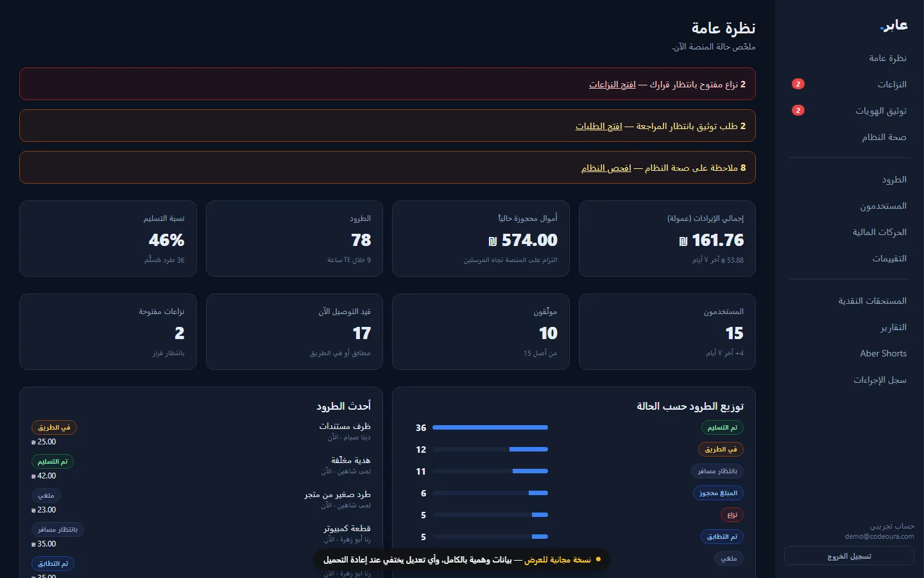Click the تسجيل الخروج button

click(x=849, y=556)
